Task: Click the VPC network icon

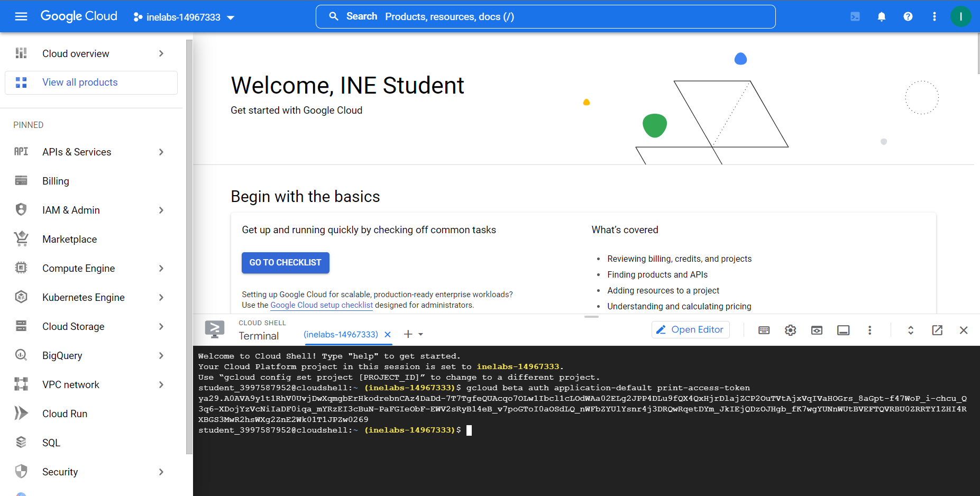Action: click(x=21, y=384)
